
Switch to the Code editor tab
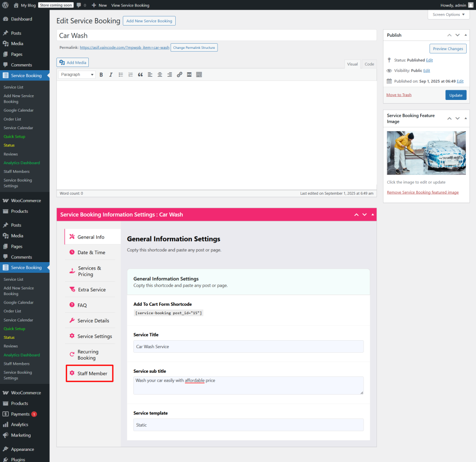coord(369,64)
